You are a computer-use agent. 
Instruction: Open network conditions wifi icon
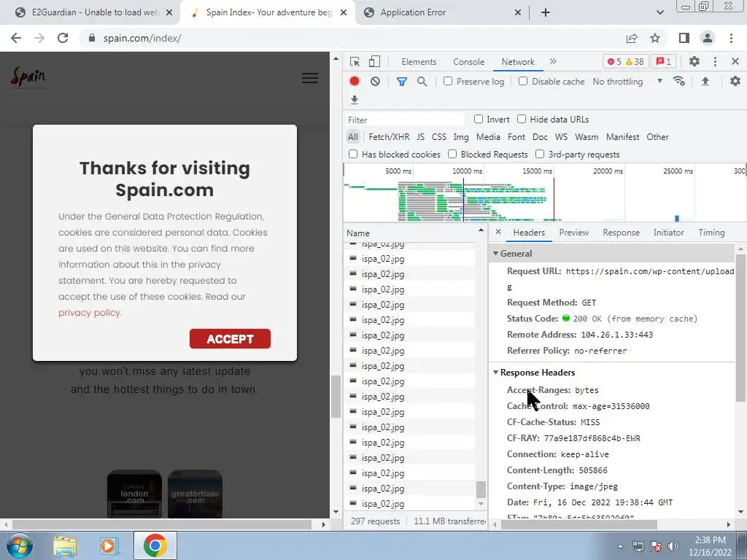pyautogui.click(x=679, y=82)
